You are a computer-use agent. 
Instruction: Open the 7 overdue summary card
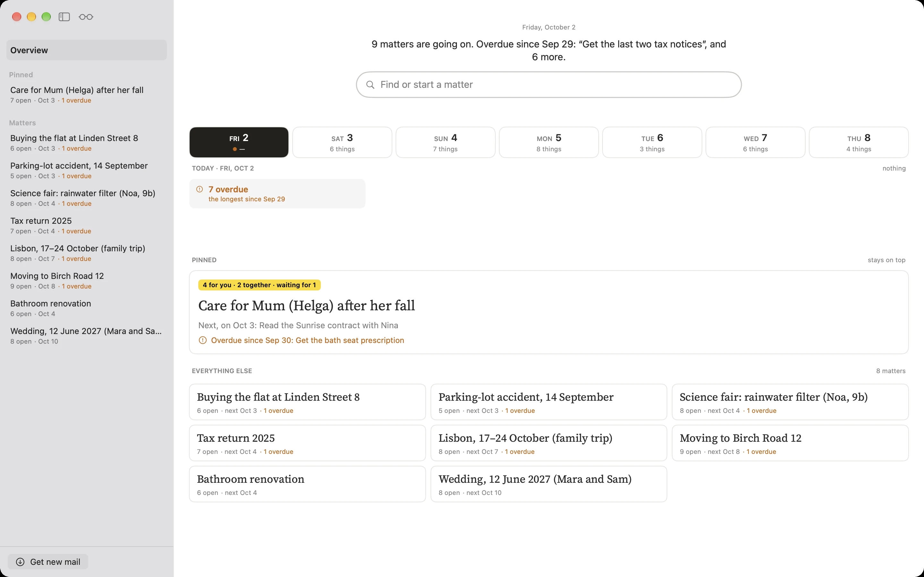pos(277,194)
